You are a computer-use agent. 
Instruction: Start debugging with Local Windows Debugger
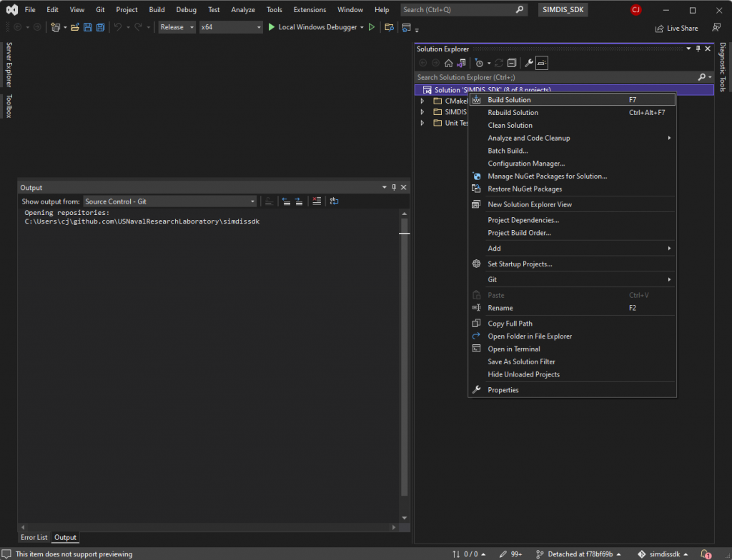click(x=312, y=28)
